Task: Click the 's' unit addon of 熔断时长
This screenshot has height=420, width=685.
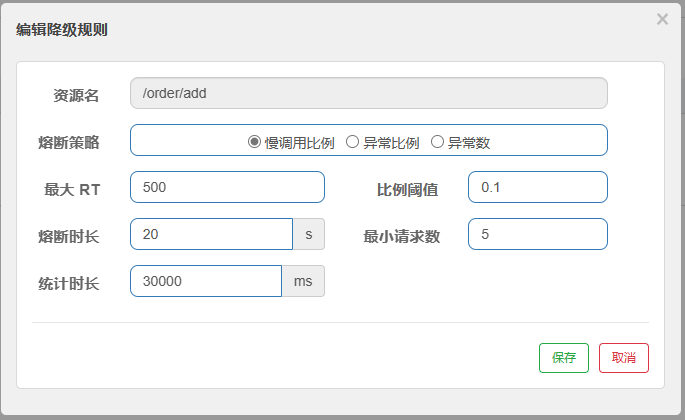Action: [x=309, y=234]
